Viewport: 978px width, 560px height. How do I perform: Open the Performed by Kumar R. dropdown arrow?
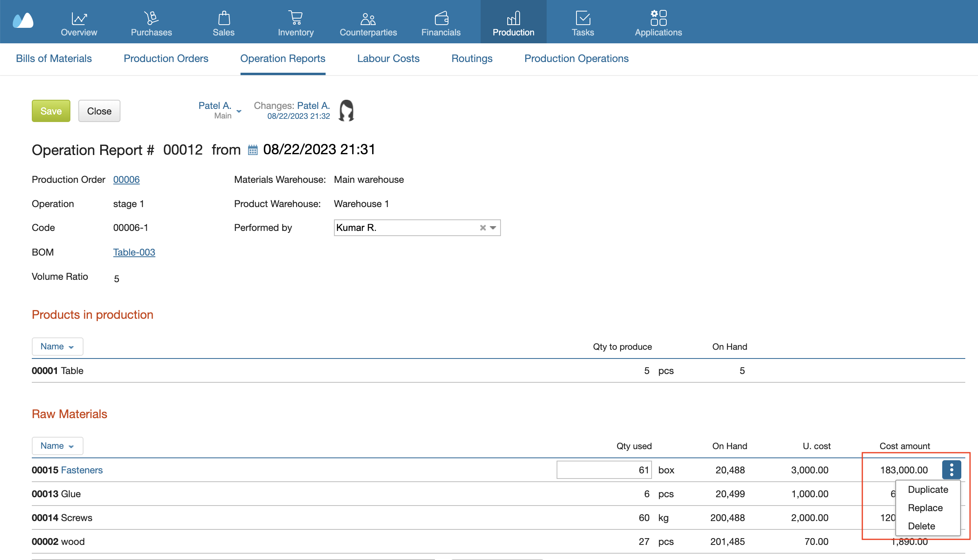pos(493,228)
